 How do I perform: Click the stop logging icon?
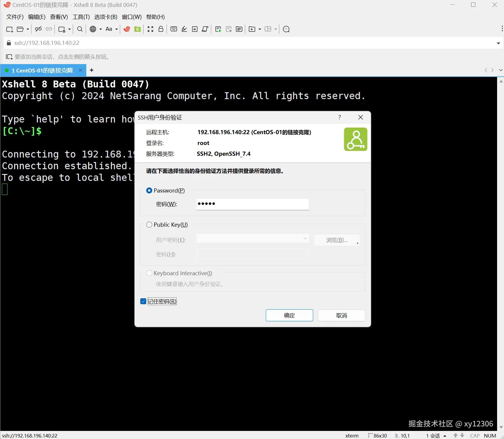pos(229,29)
